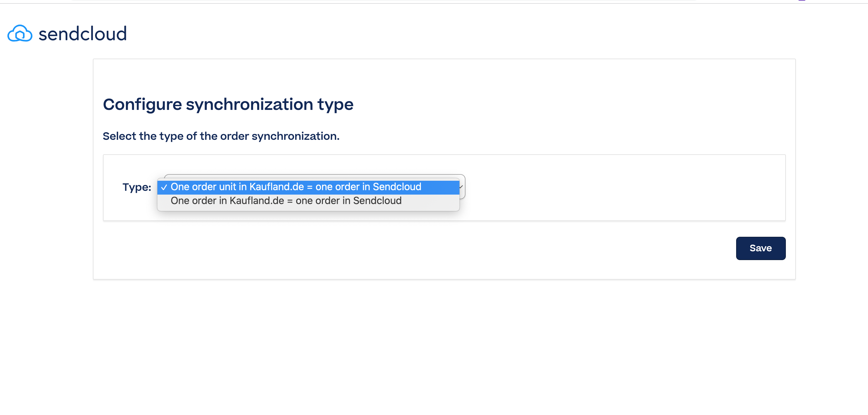The width and height of the screenshot is (868, 415).
Task: Click the checkmark beside the highlighted option
Action: click(x=164, y=187)
